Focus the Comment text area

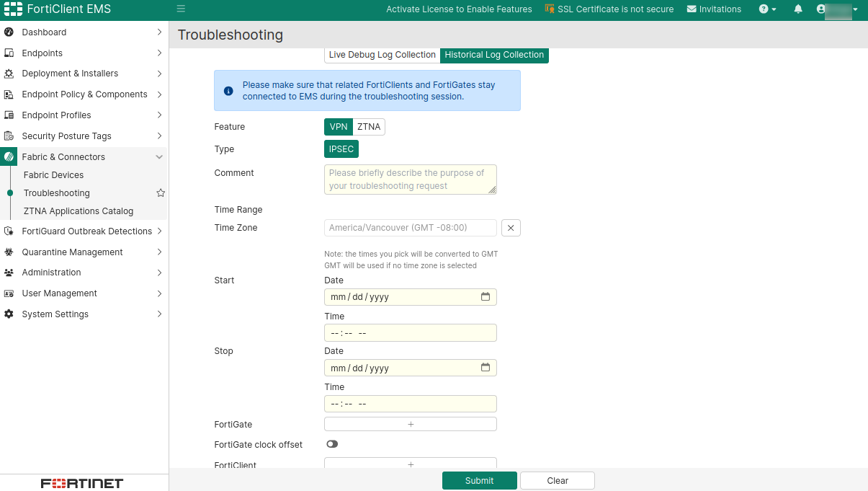click(411, 180)
